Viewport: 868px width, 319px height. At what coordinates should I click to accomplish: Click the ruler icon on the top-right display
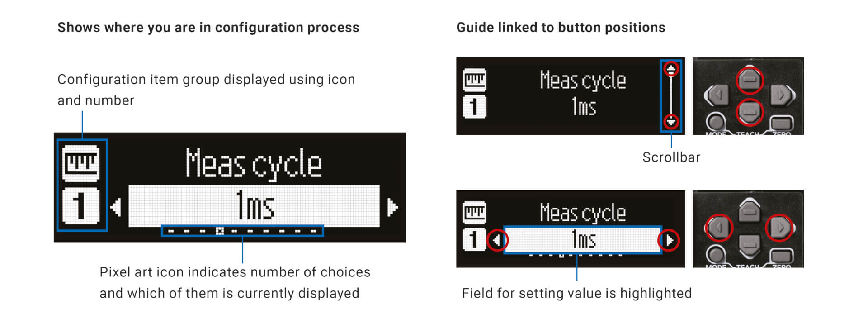pos(475,80)
